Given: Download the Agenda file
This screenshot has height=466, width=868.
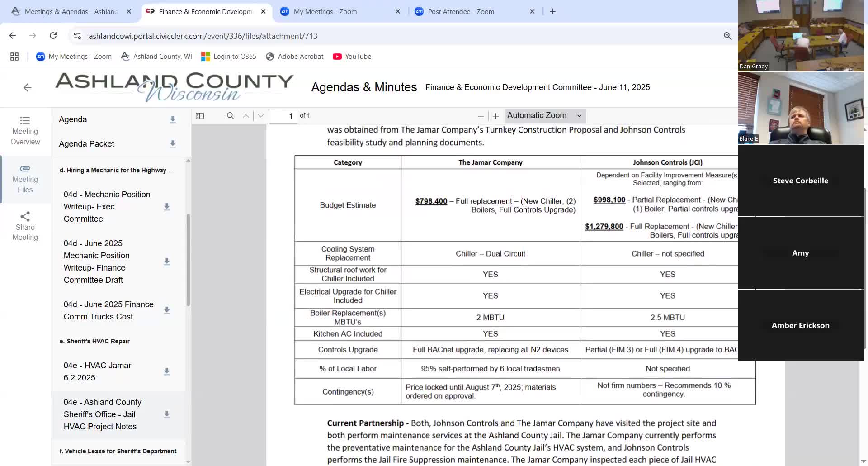Looking at the screenshot, I should 172,119.
